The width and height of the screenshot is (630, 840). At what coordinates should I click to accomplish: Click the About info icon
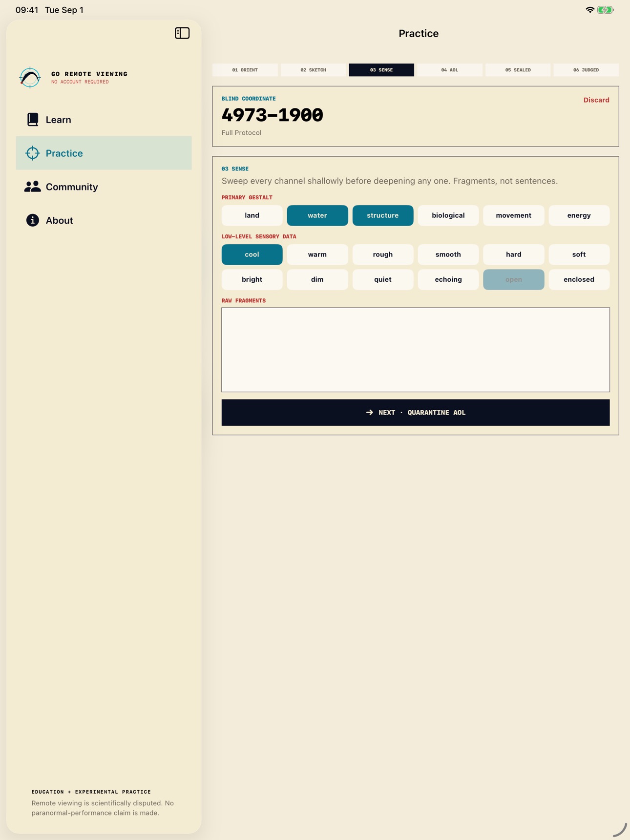tap(33, 220)
